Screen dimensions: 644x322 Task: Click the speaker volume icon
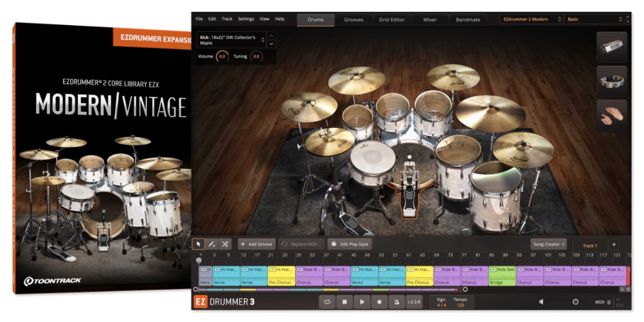[x=541, y=302]
